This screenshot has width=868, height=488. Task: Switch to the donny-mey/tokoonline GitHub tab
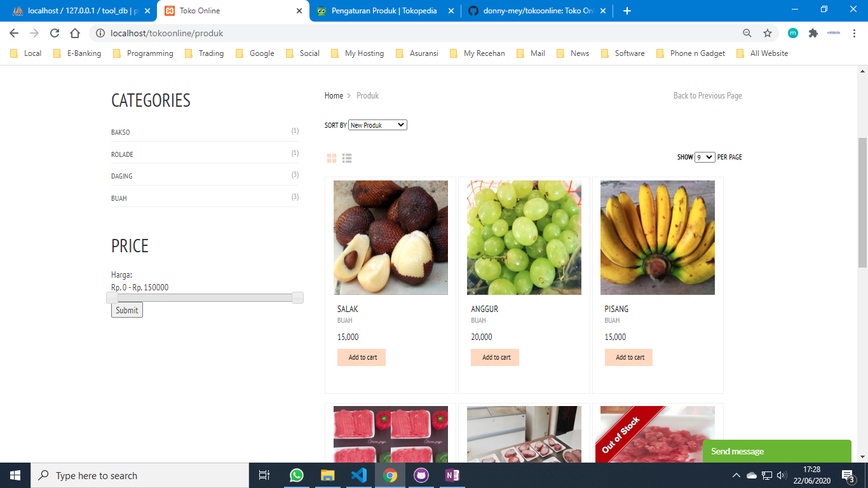click(537, 11)
